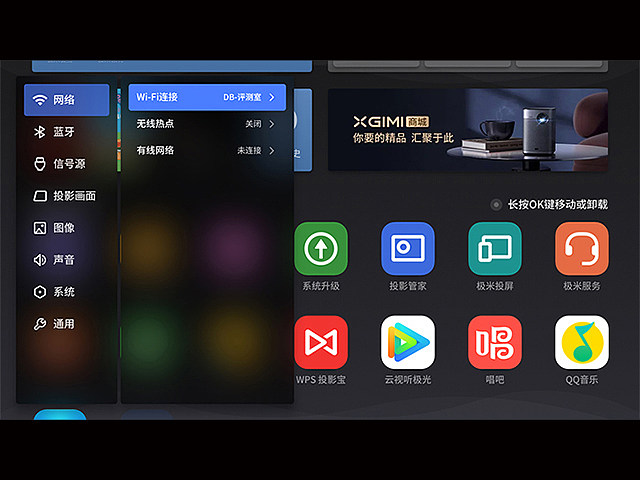The image size is (640, 480).
Task: Open the 有线网络 wired network setting
Action: point(207,151)
